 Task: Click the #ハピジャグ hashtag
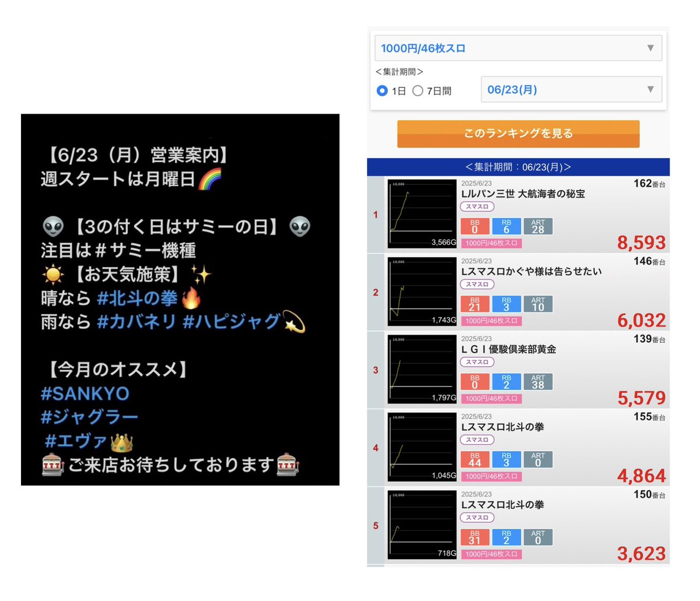click(x=233, y=322)
